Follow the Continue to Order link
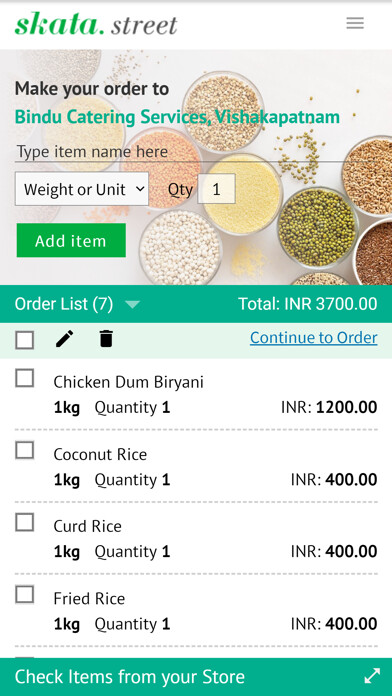Screen dimensions: 392x696 click(313, 338)
